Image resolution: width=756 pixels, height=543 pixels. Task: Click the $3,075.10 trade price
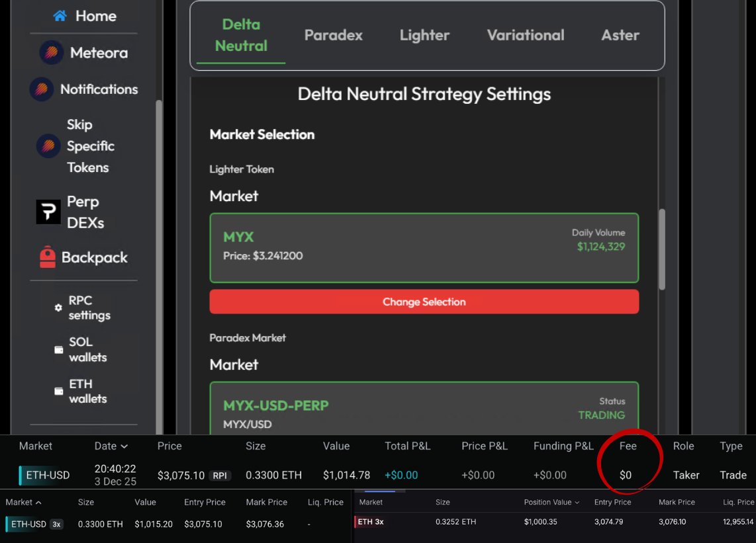pyautogui.click(x=181, y=476)
